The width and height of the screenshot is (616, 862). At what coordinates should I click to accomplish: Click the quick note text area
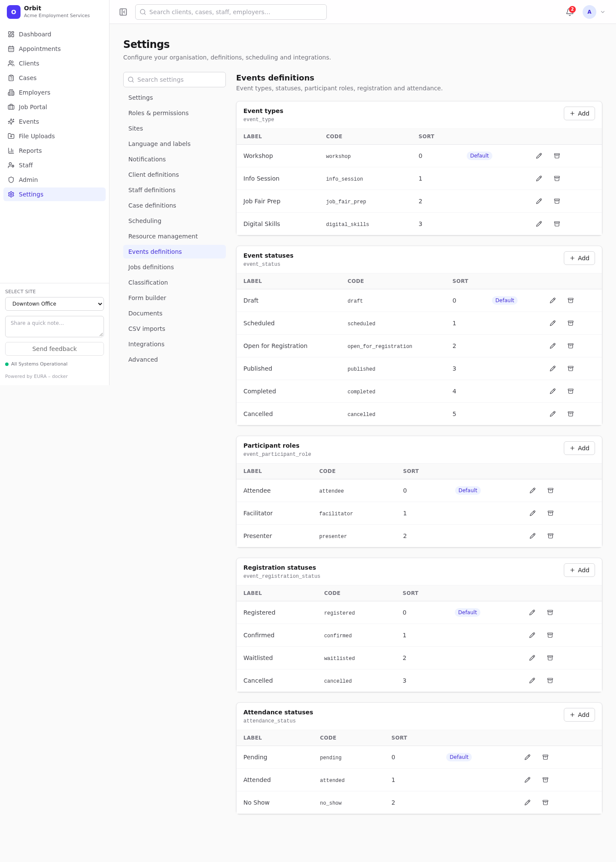[54, 327]
